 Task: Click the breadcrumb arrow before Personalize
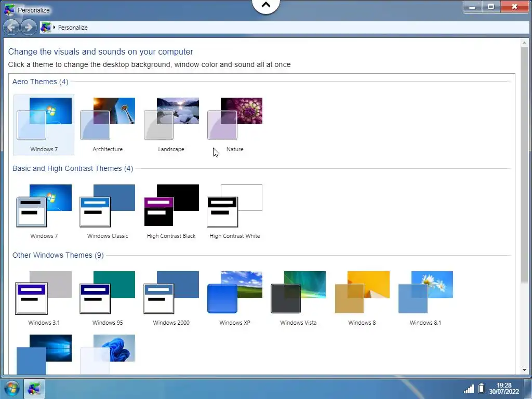coord(54,28)
